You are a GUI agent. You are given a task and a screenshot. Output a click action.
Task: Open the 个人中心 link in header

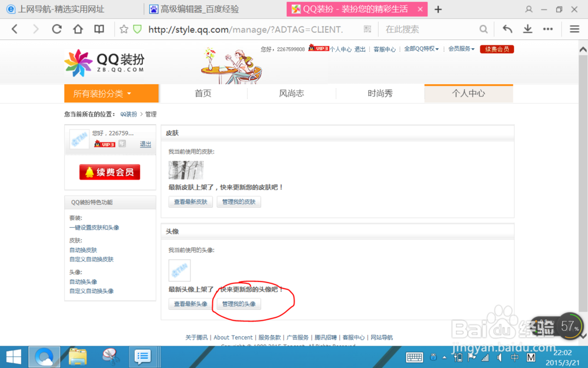(x=341, y=49)
